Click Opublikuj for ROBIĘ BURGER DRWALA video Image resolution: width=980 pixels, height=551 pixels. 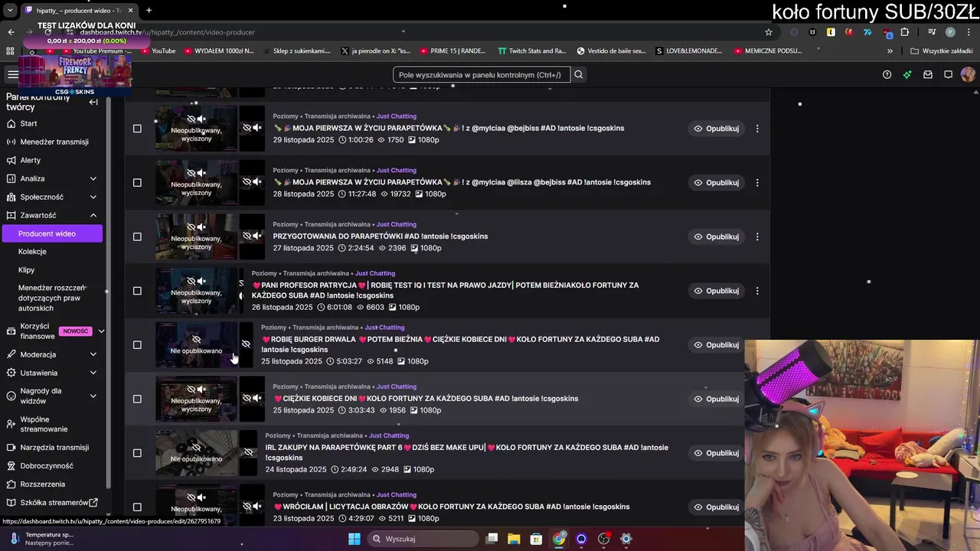click(x=716, y=345)
